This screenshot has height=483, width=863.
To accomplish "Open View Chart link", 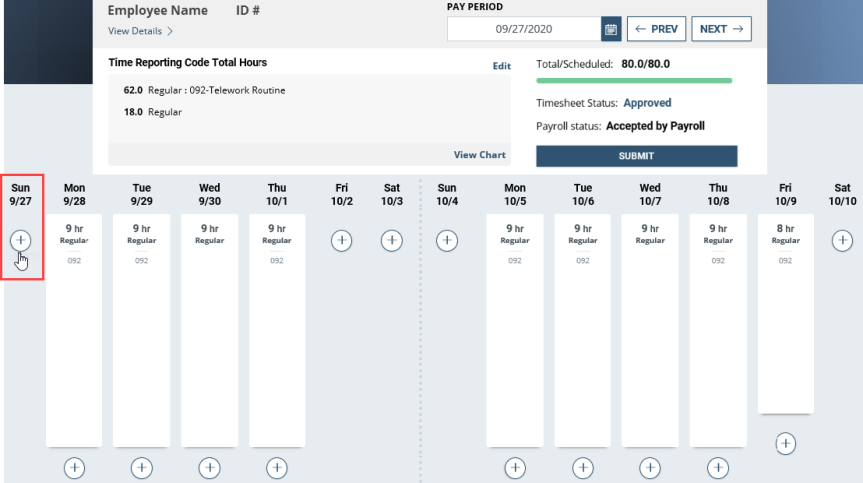I will point(479,155).
